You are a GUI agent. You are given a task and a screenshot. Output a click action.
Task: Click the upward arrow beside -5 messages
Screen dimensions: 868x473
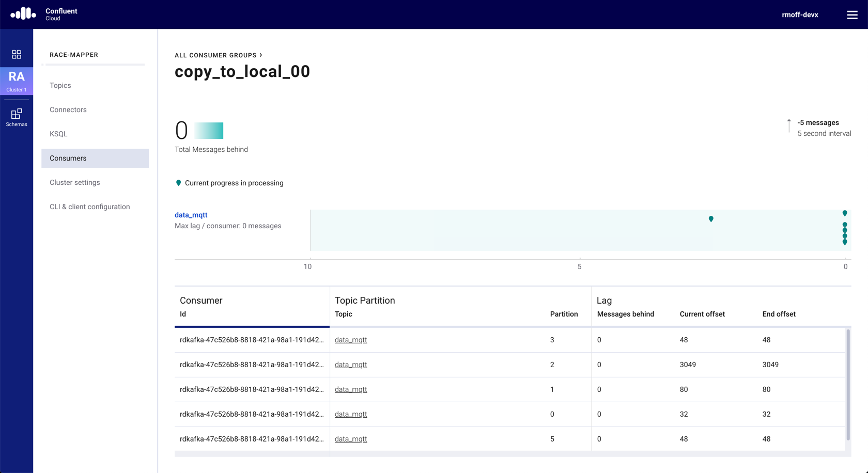click(788, 126)
